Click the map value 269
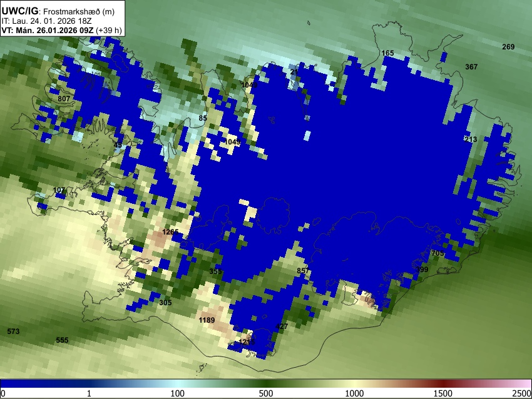The height and width of the screenshot is (399, 532). (x=508, y=47)
